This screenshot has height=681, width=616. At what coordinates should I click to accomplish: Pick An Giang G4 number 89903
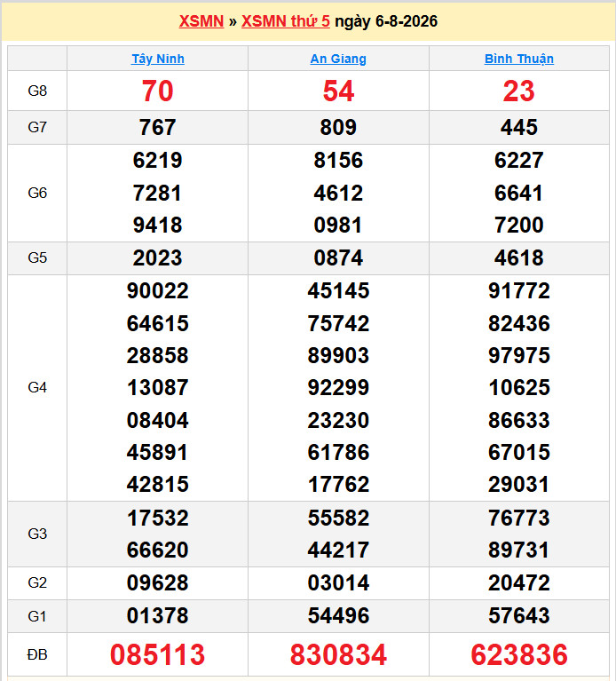pos(338,355)
